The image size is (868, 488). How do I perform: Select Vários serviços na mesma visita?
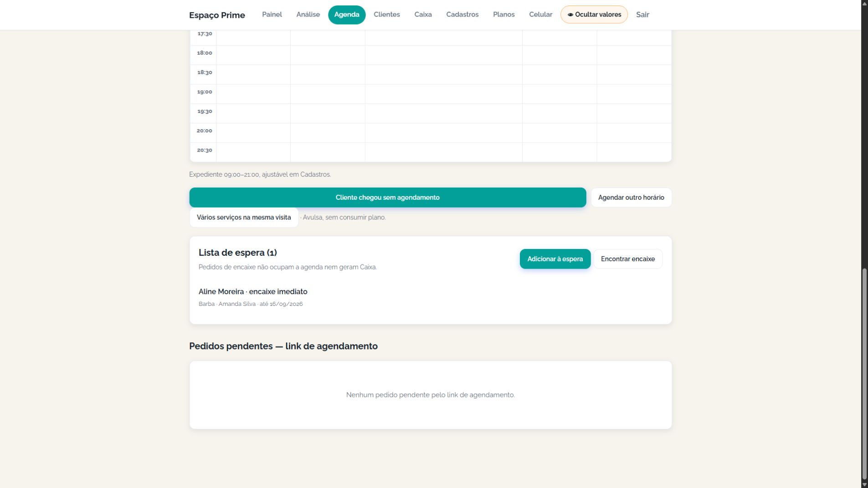coord(244,218)
